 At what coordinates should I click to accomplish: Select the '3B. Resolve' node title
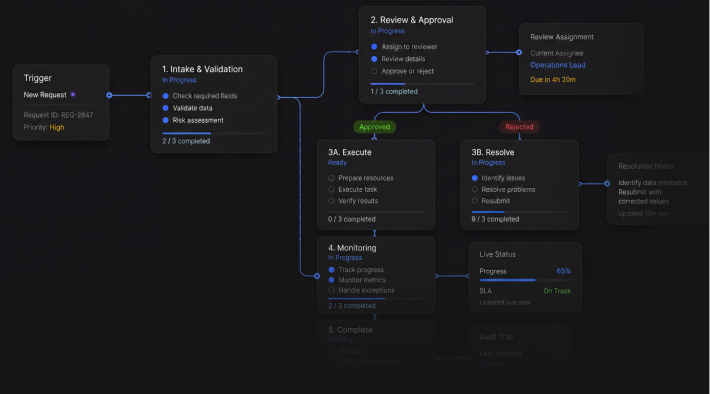pos(493,152)
